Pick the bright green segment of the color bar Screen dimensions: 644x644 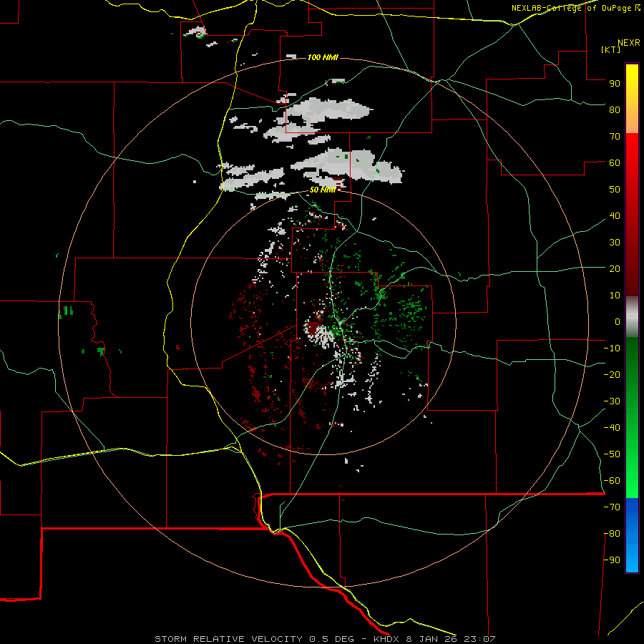coord(632,418)
